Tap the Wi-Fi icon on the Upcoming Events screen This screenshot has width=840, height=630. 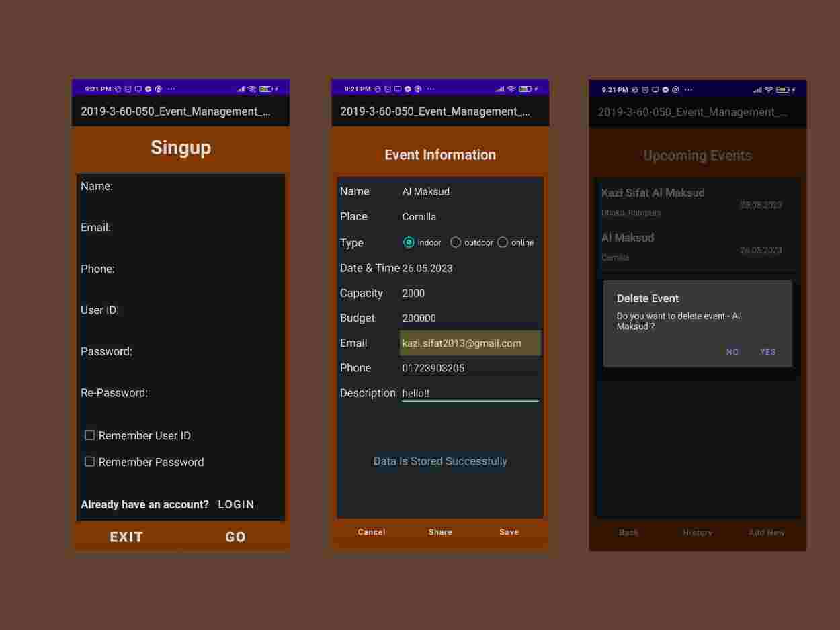coord(769,89)
